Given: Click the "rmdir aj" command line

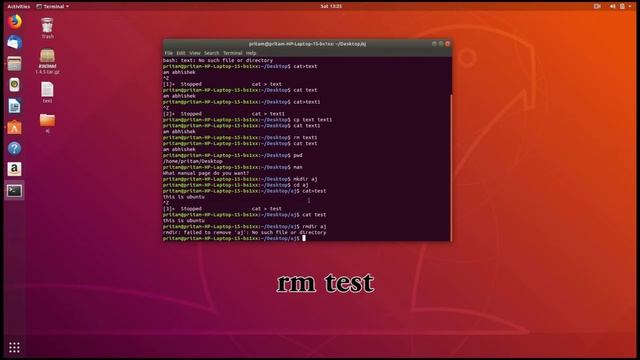Looking at the screenshot, I should (x=244, y=226).
